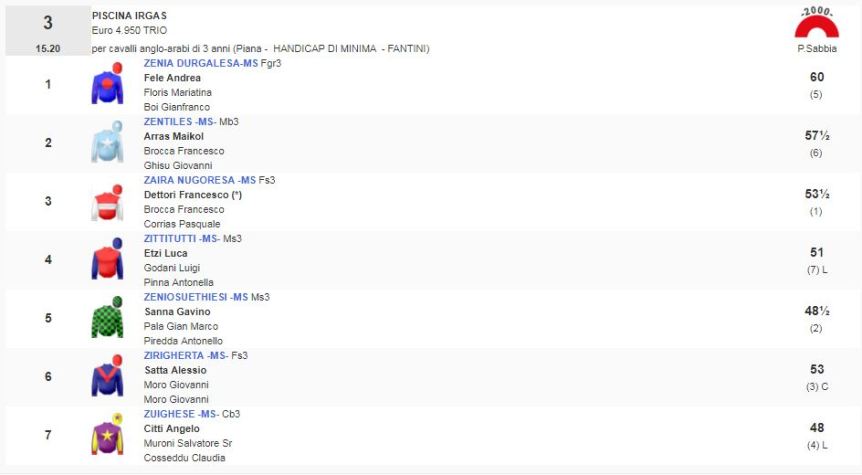This screenshot has height=475, width=862.
Task: Click the blue and red silk for Zirigherta
Action: 107,377
